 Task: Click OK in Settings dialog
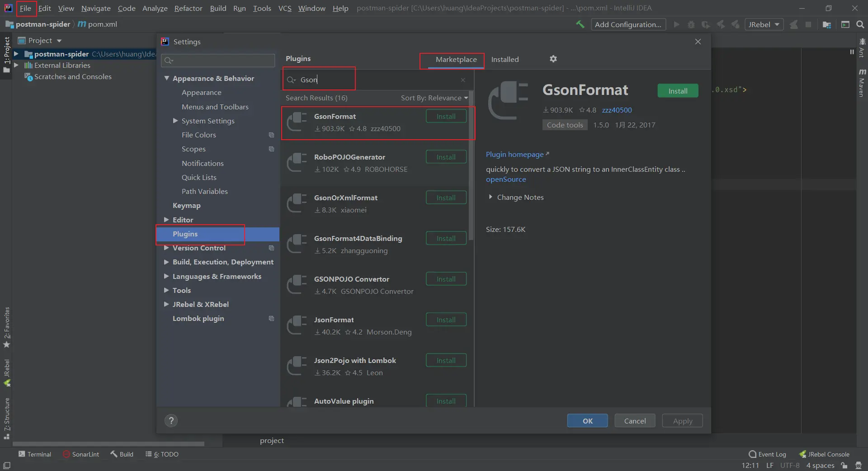[587, 421]
